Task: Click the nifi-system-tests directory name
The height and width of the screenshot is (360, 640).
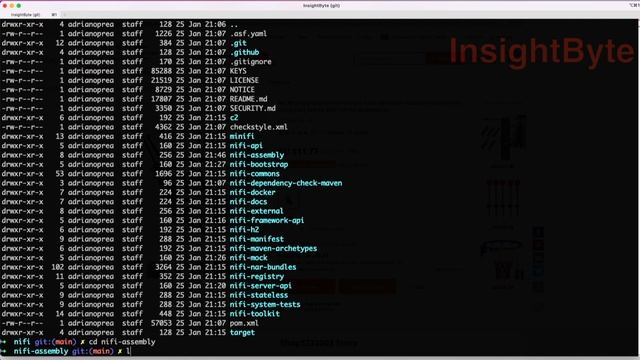Action: point(264,304)
